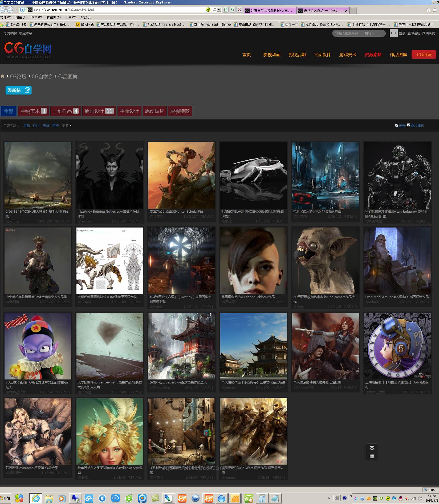The width and height of the screenshot is (439, 504).
Task: Toggle the 图片模式 checkbox
Action: click(408, 125)
